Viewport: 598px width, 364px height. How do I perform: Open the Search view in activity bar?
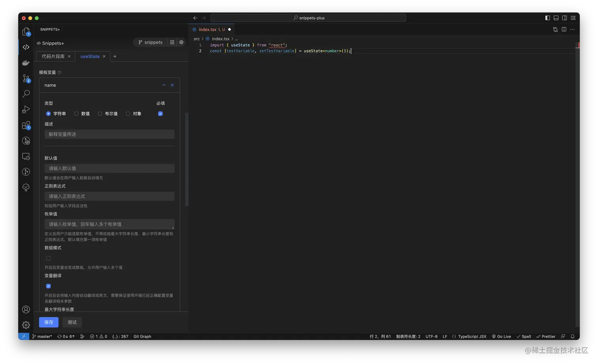[26, 94]
